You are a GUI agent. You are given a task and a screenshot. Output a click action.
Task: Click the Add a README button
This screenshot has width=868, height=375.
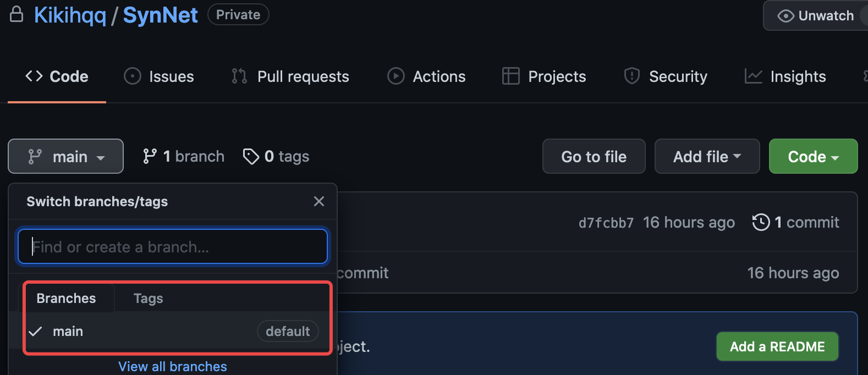coord(777,346)
